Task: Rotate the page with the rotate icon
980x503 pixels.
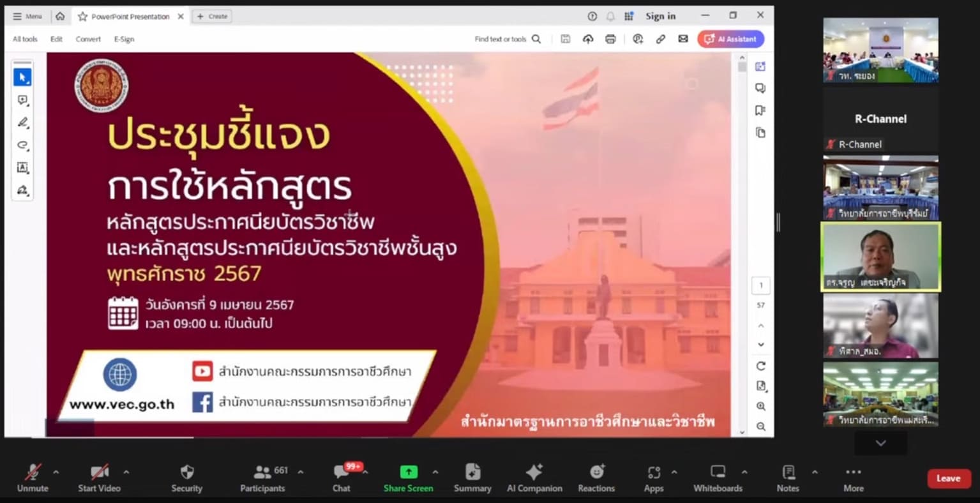Action: tap(760, 366)
